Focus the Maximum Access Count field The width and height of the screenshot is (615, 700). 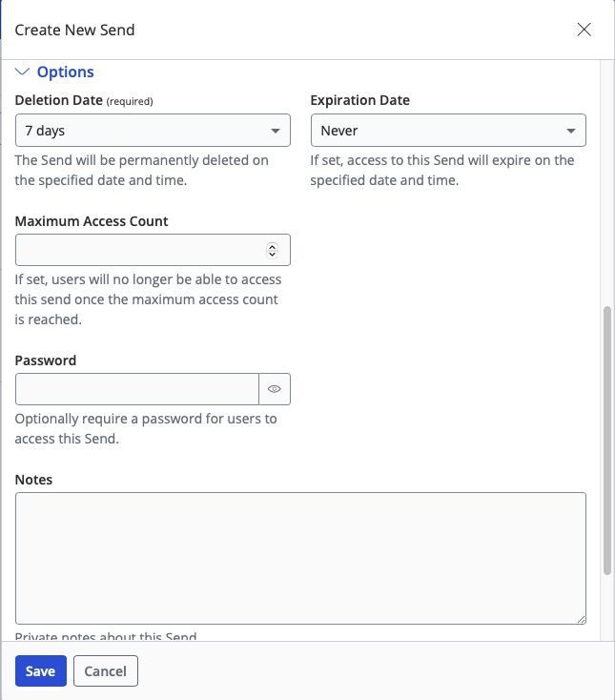[138, 250]
